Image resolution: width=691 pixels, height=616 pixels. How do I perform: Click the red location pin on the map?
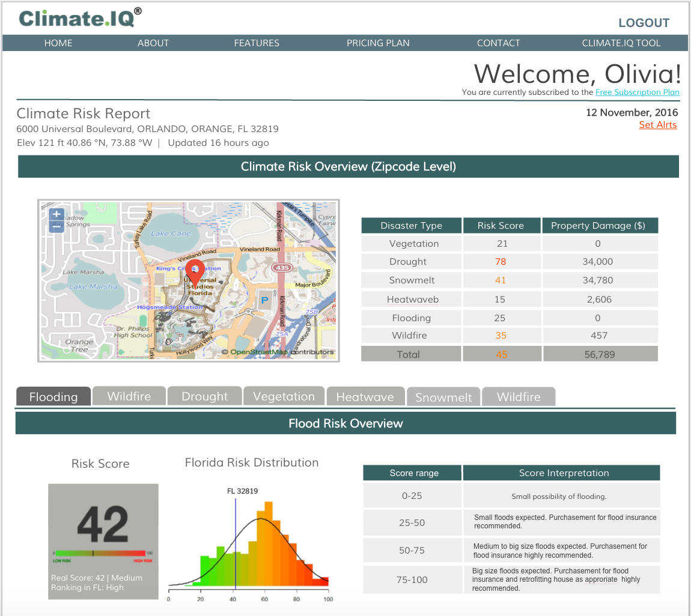(x=194, y=273)
